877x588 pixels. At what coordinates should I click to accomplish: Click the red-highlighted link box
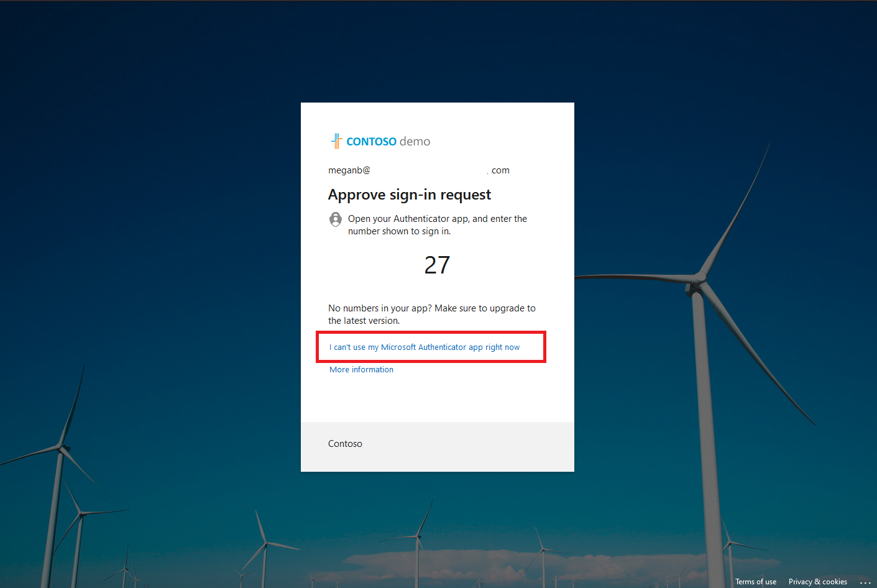point(431,347)
